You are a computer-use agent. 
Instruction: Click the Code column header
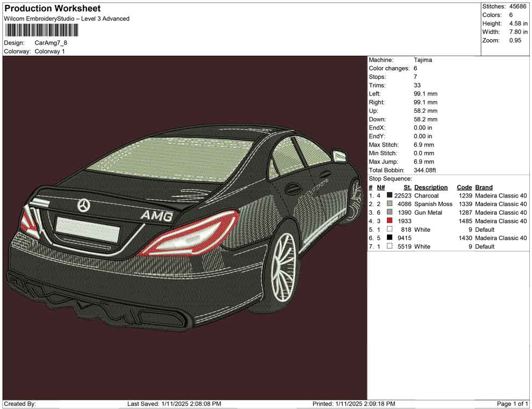click(464, 187)
